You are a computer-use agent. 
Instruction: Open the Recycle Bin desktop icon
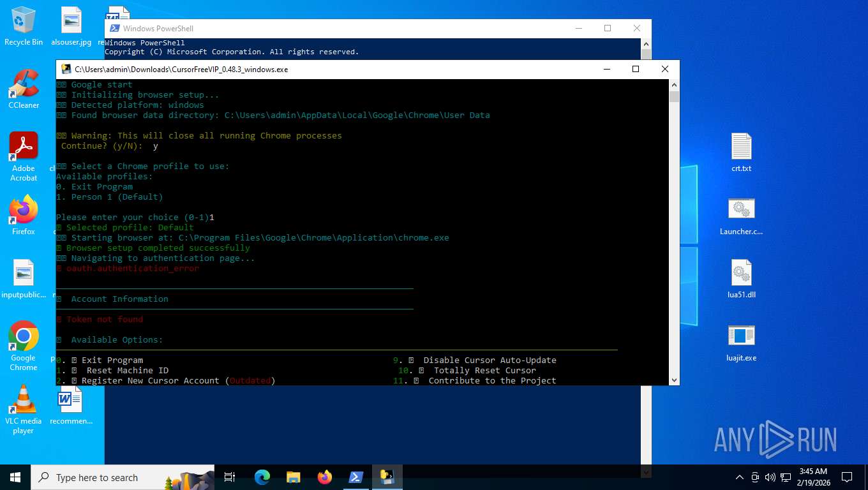(x=24, y=26)
